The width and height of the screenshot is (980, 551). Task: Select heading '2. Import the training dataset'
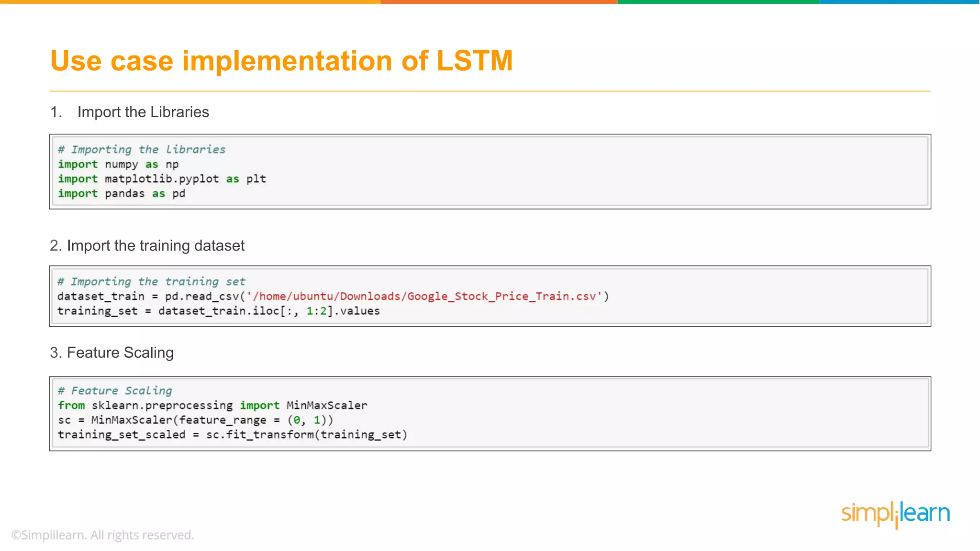pos(147,245)
